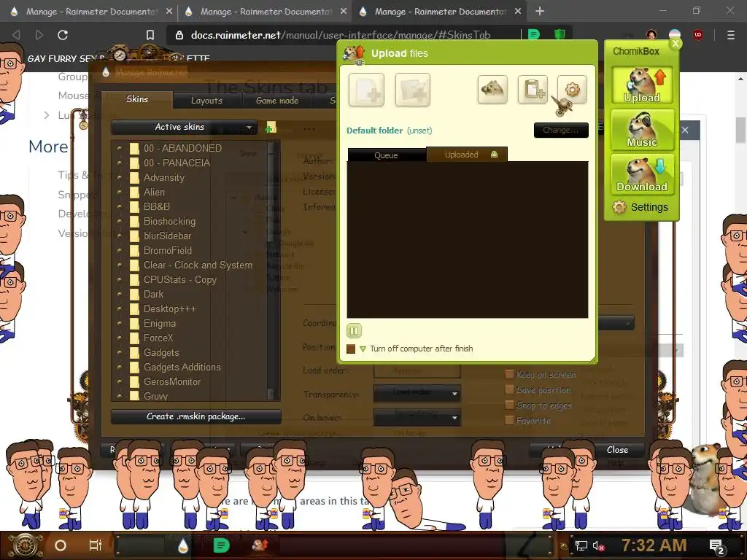
Task: Select Gadgets Additions in the skins list
Action: [182, 367]
